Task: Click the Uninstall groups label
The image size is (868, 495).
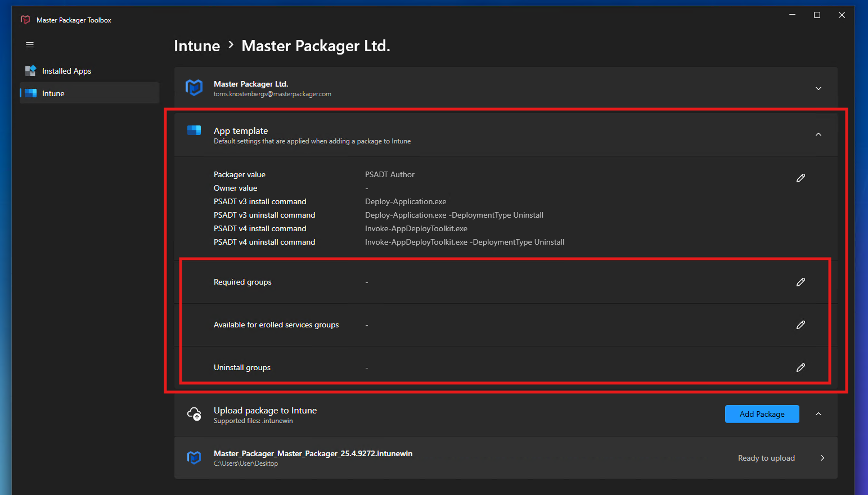Action: (242, 367)
